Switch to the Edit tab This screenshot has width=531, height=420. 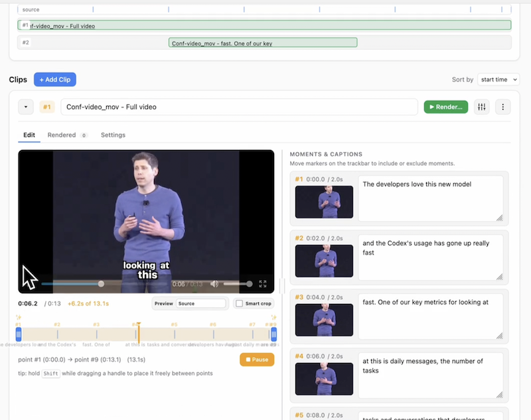pyautogui.click(x=29, y=135)
